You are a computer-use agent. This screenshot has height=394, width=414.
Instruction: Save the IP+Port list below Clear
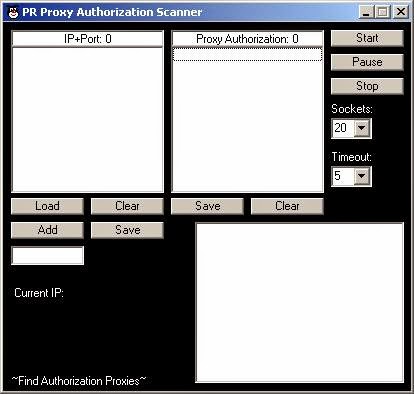pos(127,230)
